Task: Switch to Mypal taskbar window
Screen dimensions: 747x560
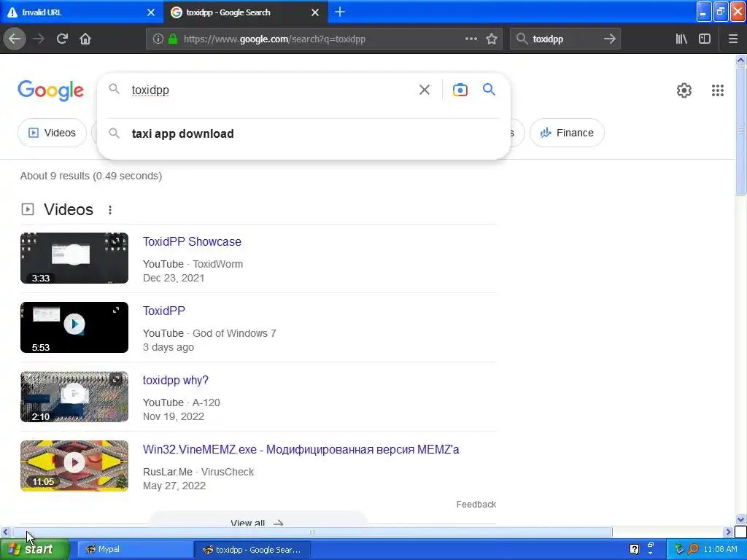Action: click(x=134, y=550)
